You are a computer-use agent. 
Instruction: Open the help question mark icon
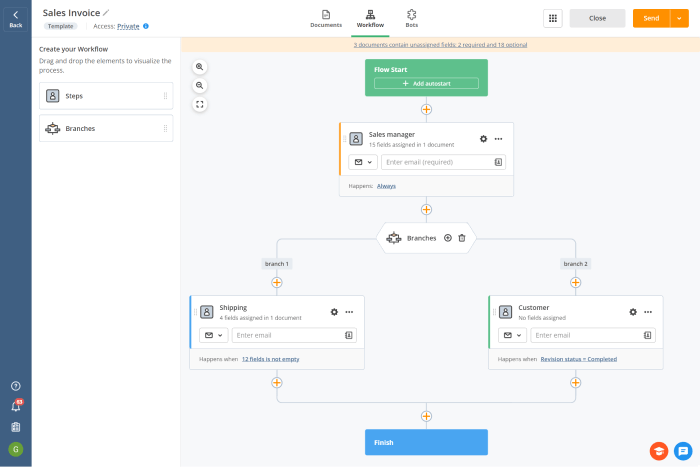16,386
